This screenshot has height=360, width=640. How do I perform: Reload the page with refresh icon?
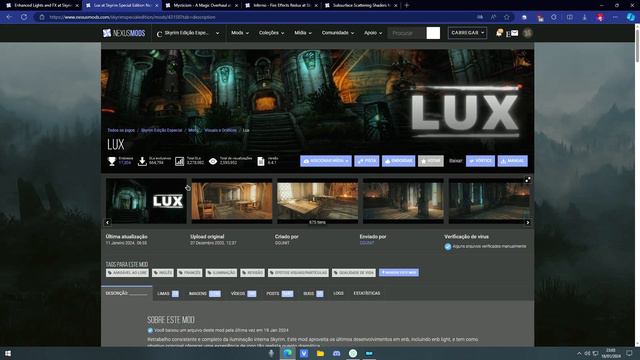tap(24, 17)
